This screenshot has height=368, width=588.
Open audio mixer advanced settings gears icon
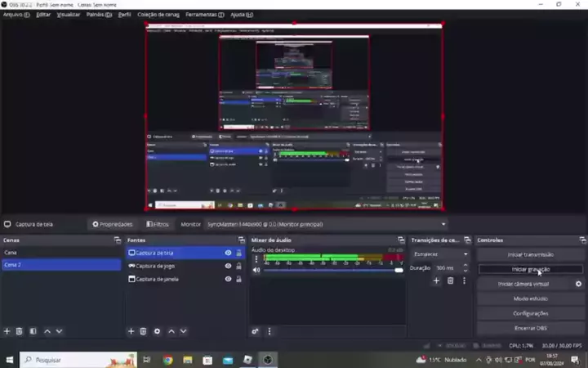[x=256, y=331]
